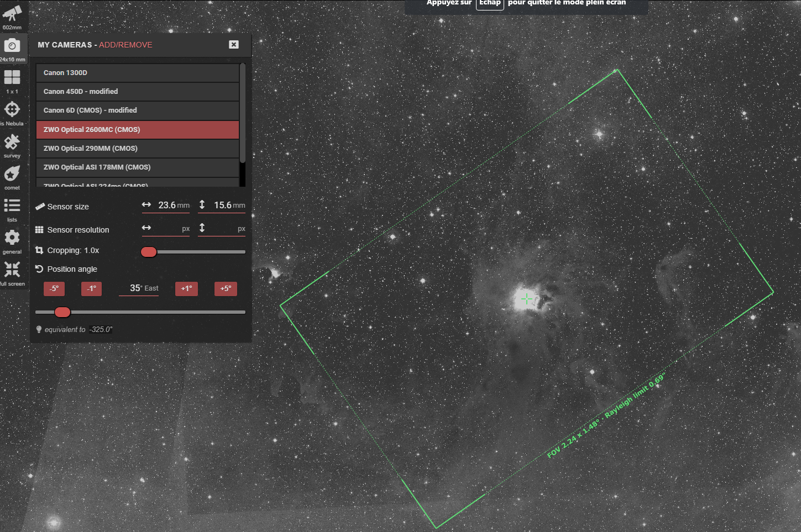Edit sensor height 15.6 mm field

pos(222,206)
